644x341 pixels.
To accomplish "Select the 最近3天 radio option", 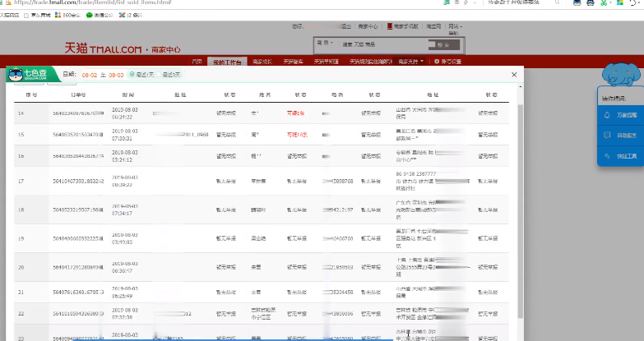I will click(170, 75).
